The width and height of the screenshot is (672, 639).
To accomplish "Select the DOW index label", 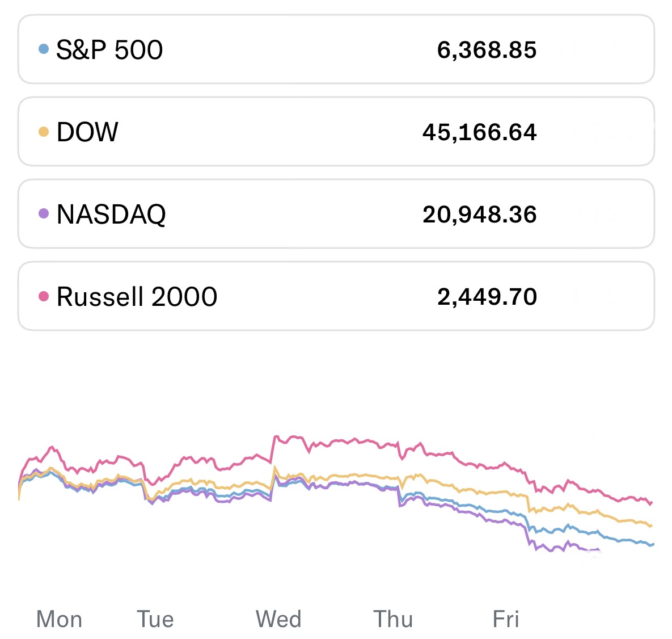I will click(x=87, y=132).
